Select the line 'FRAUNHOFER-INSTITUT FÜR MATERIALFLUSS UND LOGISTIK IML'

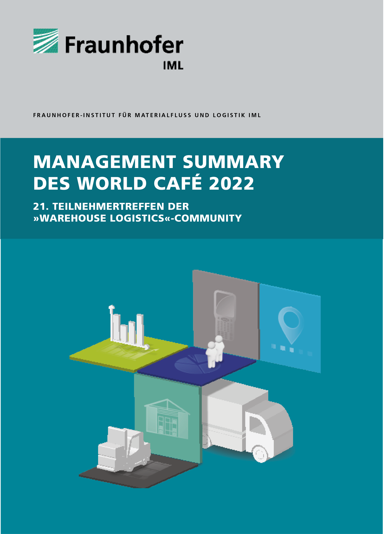147,115
